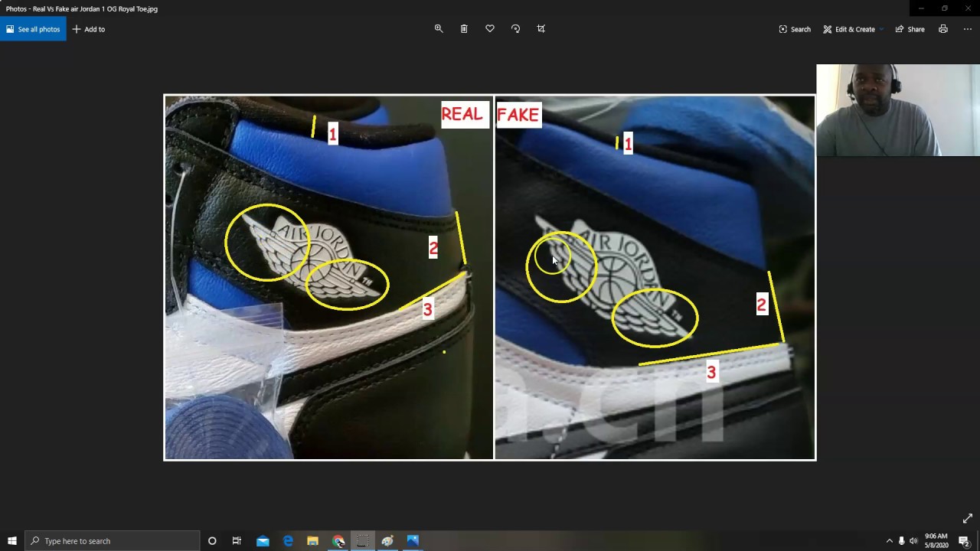Image resolution: width=980 pixels, height=551 pixels.
Task: Click the Share button
Action: (910, 29)
